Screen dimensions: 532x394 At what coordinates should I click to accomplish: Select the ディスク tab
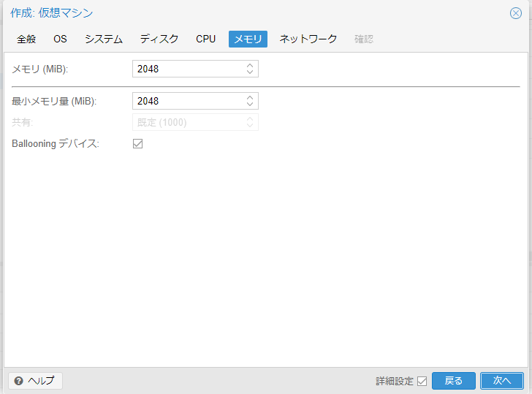point(159,39)
